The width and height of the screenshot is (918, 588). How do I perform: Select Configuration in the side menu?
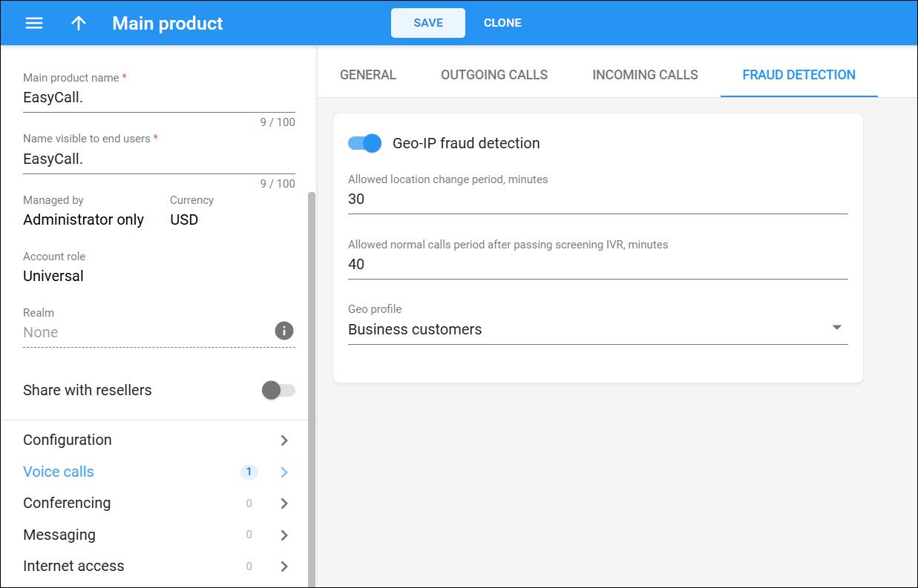pos(68,440)
